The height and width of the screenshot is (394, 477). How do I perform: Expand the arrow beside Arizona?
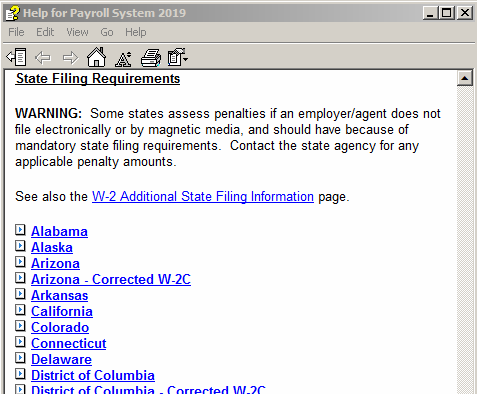click(x=20, y=262)
